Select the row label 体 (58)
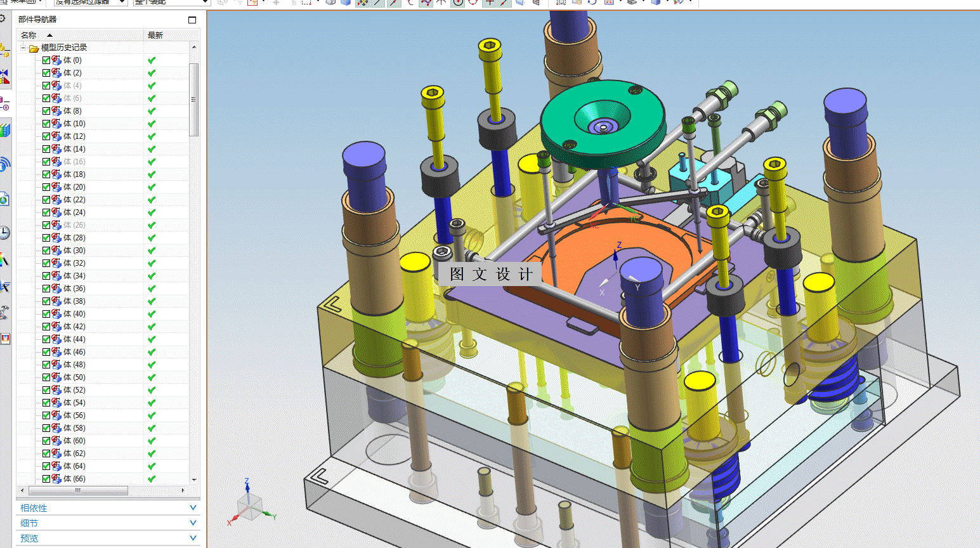This screenshot has width=980, height=548. point(74,428)
